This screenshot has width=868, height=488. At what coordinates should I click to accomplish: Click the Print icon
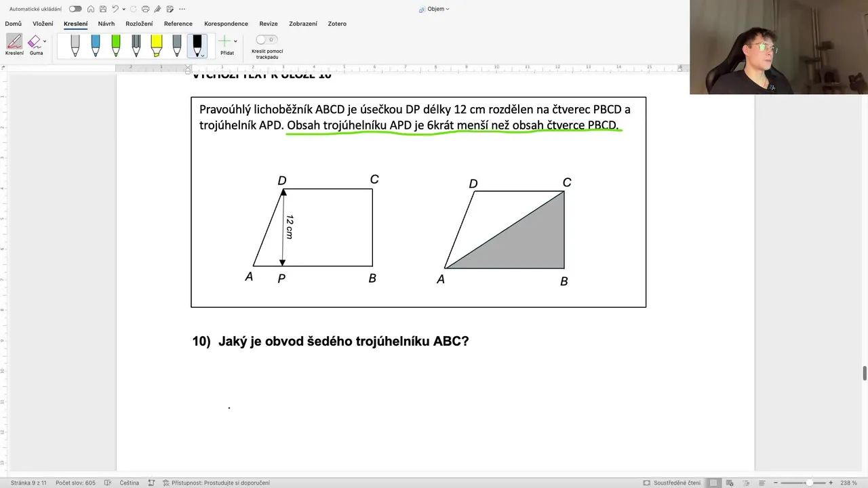145,9
